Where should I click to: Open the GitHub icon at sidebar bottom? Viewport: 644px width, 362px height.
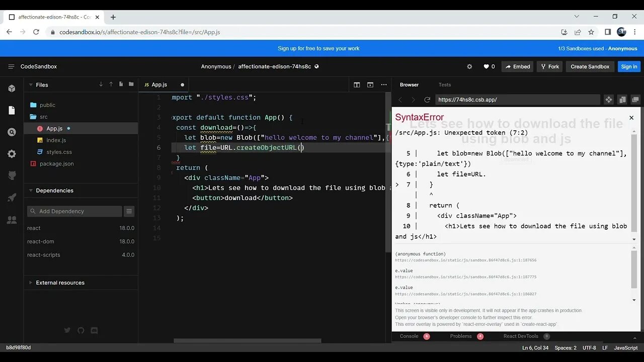81,330
